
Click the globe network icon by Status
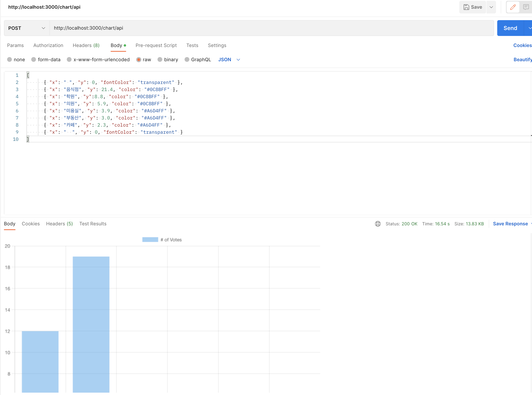coord(378,224)
